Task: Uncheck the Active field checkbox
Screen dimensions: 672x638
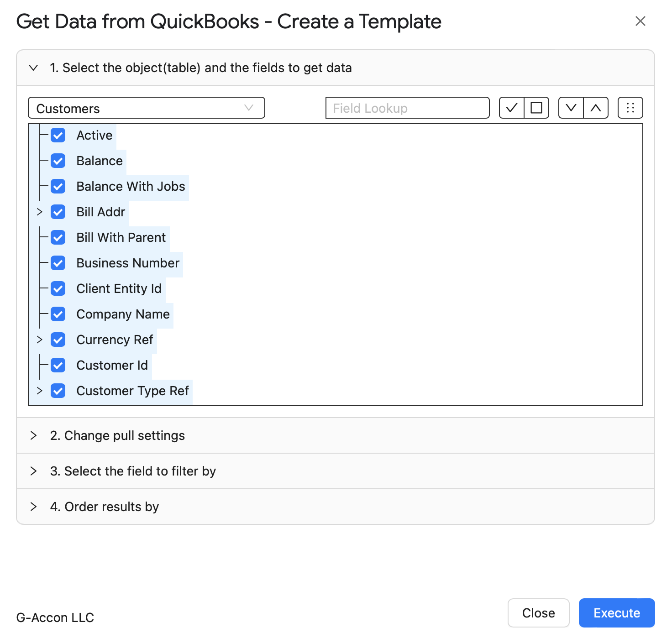Action: (58, 135)
